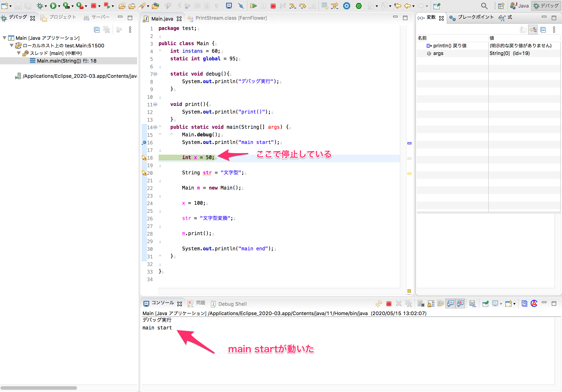Pin the console view
The height and width of the screenshot is (392, 562).
click(486, 304)
